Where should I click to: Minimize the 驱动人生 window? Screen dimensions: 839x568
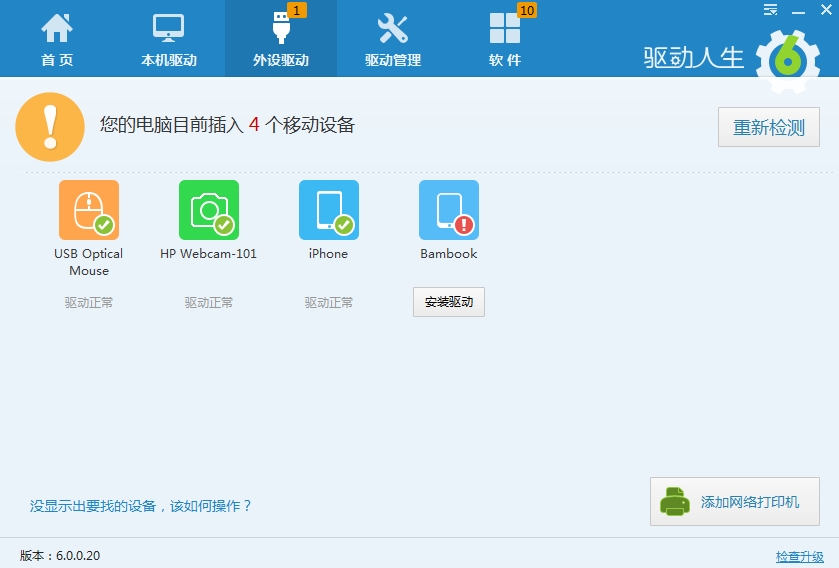[x=798, y=11]
